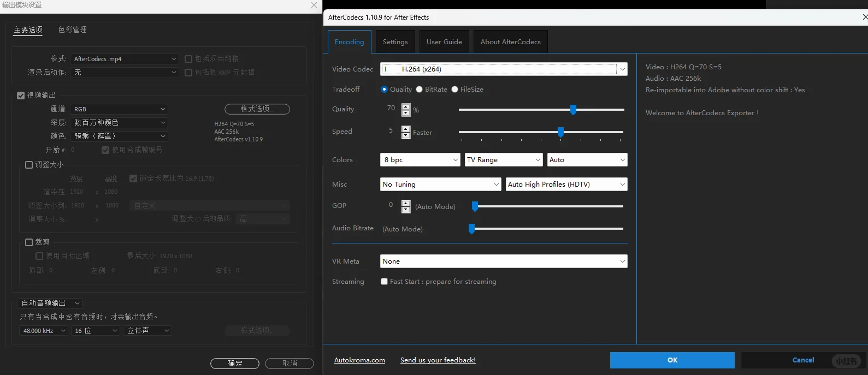
Task: Click the Quality slider handle
Action: [573, 110]
